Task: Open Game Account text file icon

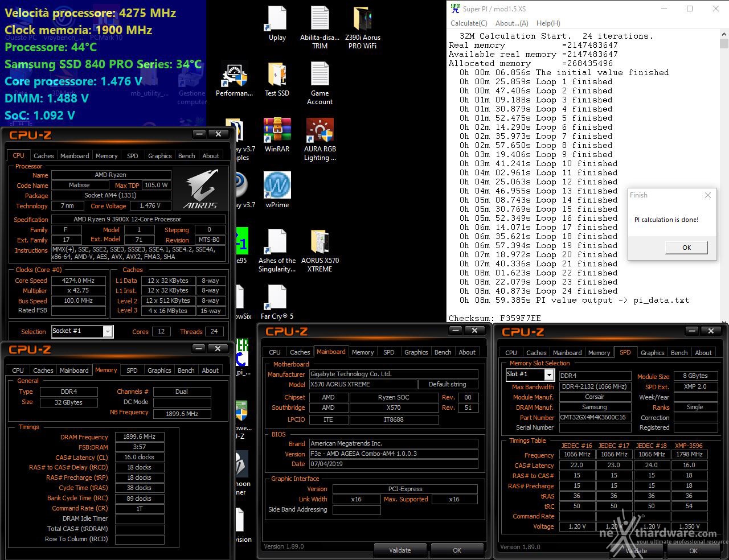Action: point(320,83)
